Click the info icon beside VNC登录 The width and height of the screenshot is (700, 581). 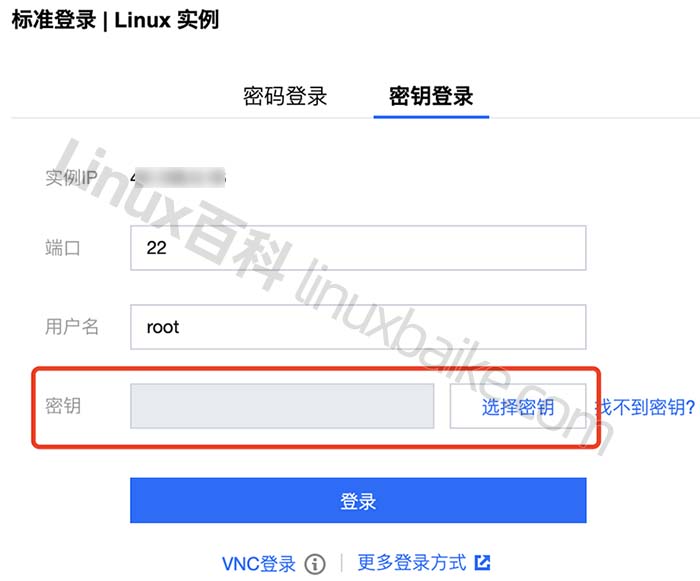click(x=315, y=564)
